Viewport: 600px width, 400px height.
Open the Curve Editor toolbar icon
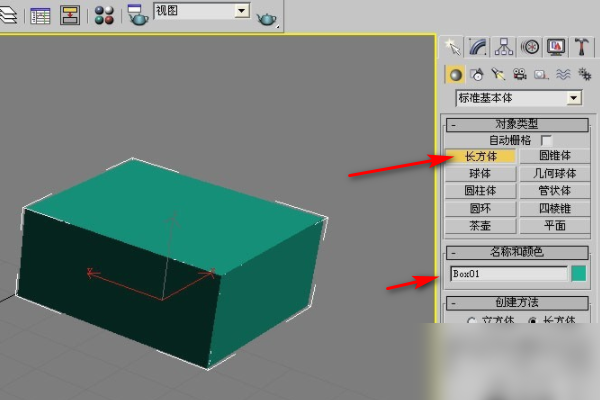tap(40, 16)
